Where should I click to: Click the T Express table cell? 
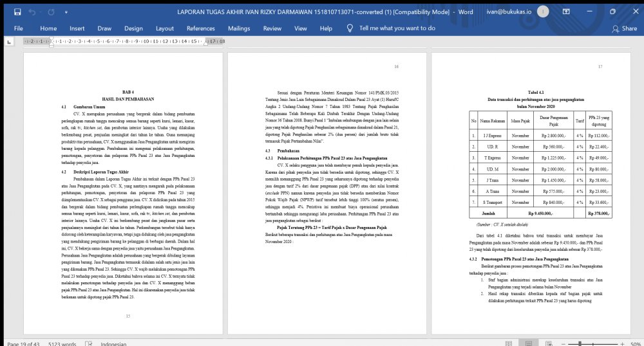492,158
